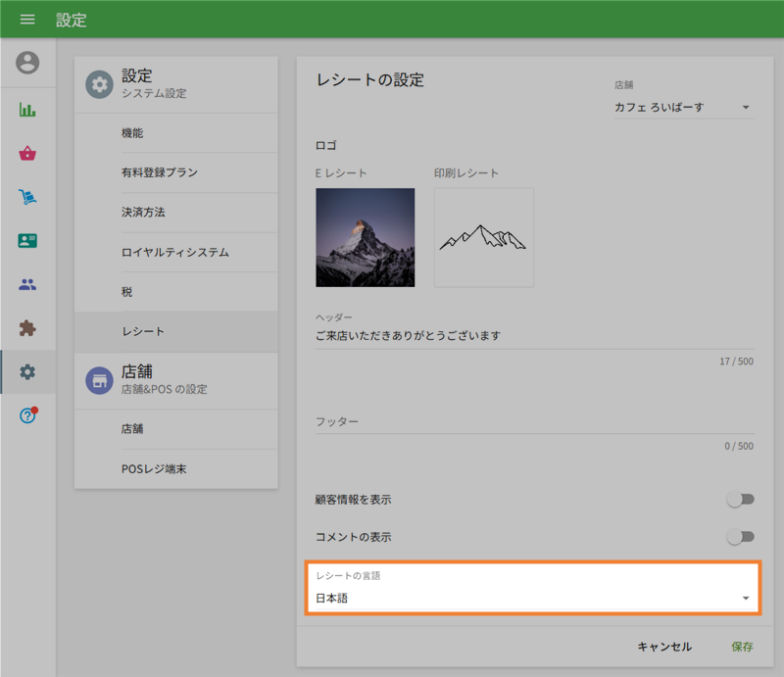Switch to the 税 settings menu item
This screenshot has height=677, width=784.
point(175,292)
